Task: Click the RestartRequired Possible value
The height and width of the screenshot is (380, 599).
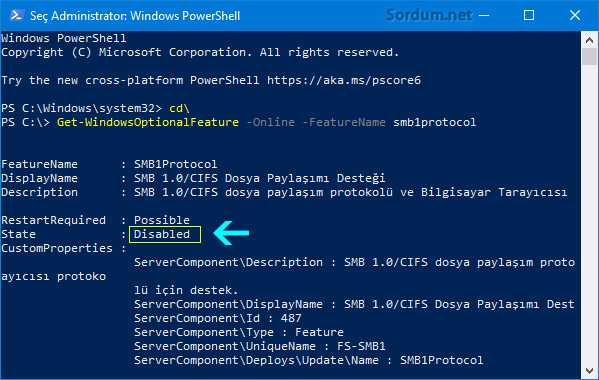Action: (x=162, y=220)
